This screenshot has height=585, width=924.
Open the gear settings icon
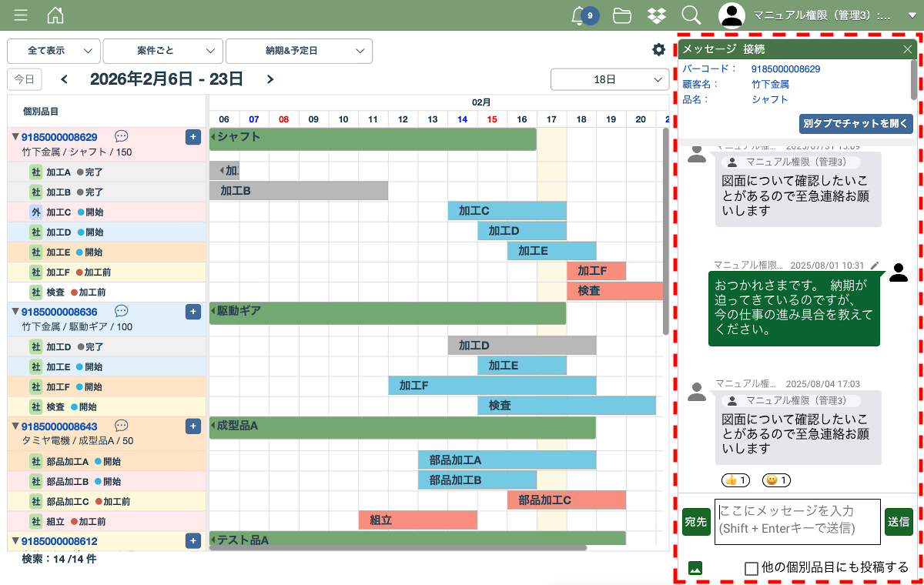[658, 50]
